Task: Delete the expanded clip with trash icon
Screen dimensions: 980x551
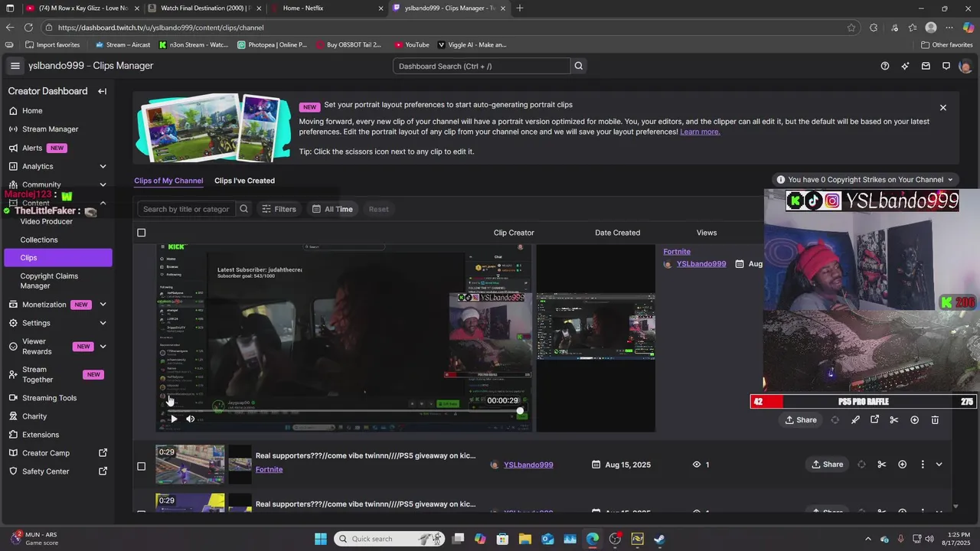Action: (935, 419)
